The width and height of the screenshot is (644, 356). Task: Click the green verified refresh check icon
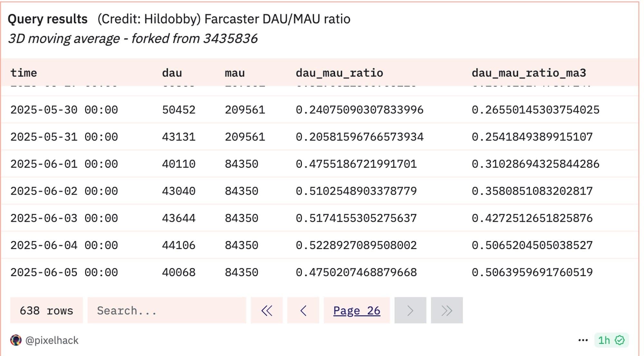620,340
